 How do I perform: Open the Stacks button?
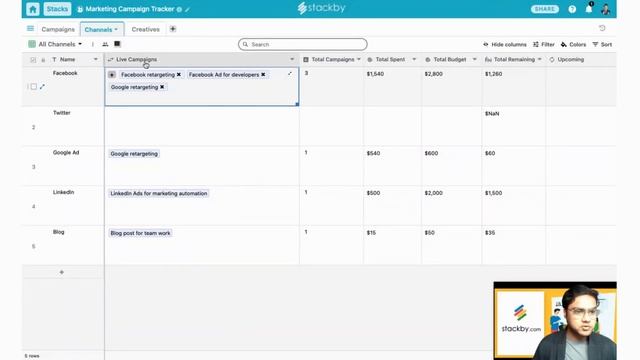[57, 9]
